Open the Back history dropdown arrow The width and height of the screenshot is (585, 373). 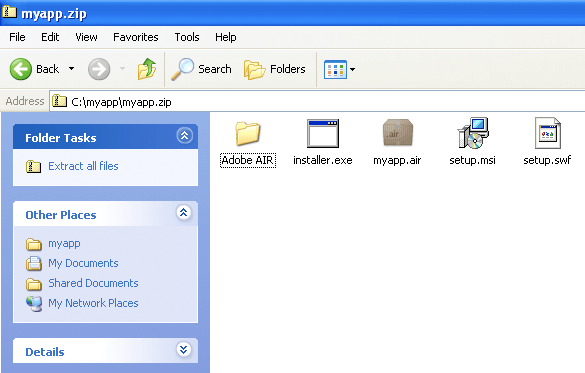71,69
